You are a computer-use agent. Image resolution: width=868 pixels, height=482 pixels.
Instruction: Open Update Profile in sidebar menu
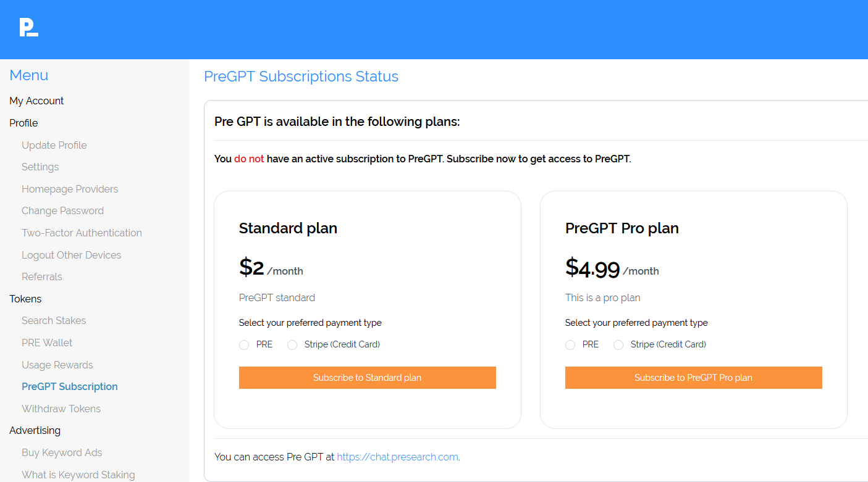(54, 145)
